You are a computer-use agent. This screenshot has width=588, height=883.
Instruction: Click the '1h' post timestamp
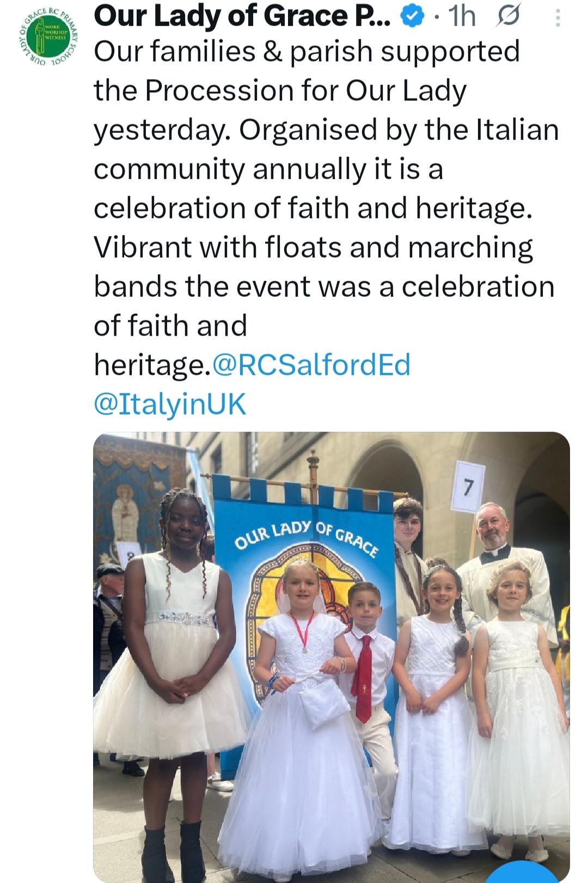coord(461,17)
